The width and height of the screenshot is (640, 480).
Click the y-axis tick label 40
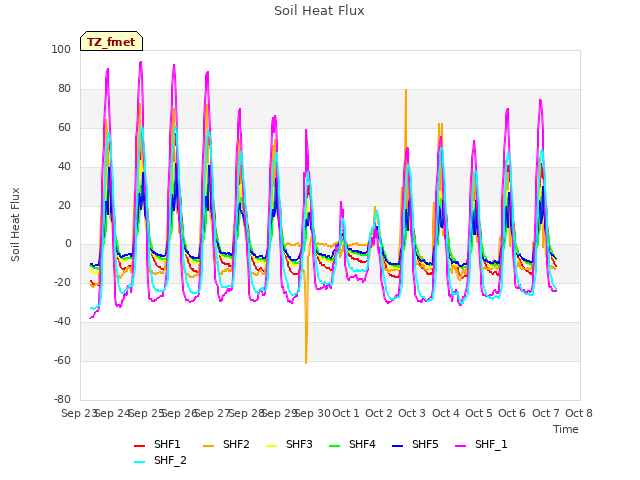(x=64, y=167)
